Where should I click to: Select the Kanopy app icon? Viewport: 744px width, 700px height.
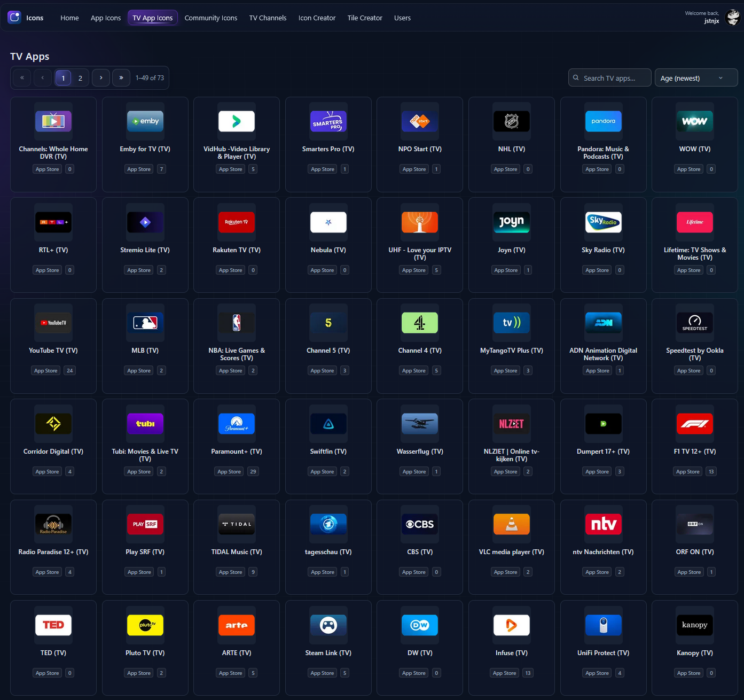(695, 625)
